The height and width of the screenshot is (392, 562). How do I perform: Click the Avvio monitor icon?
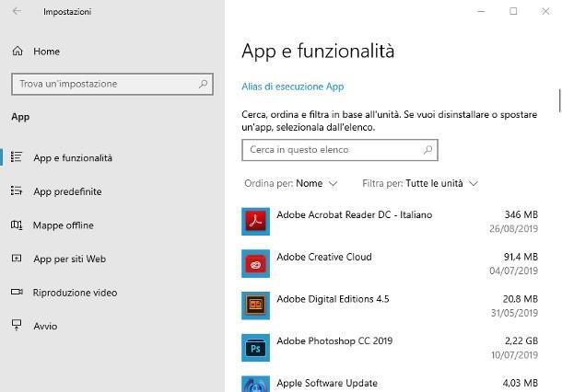(x=17, y=325)
